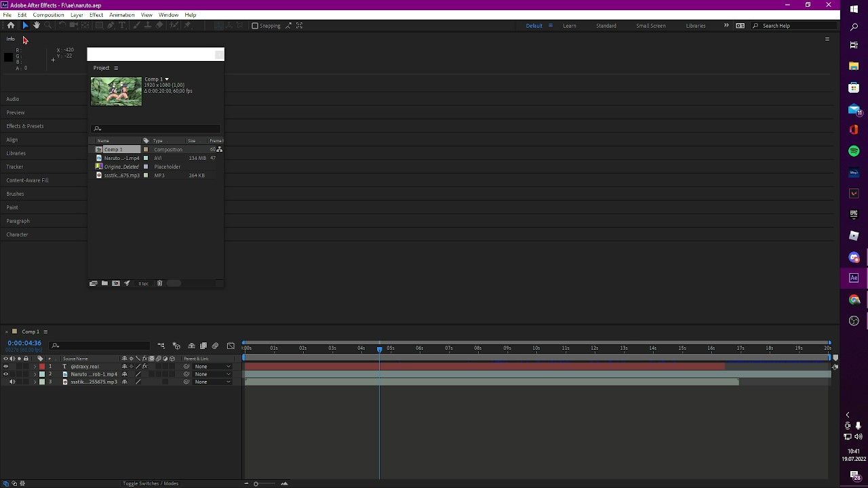
Task: Click the Home icon in the toolbar
Action: (x=10, y=26)
